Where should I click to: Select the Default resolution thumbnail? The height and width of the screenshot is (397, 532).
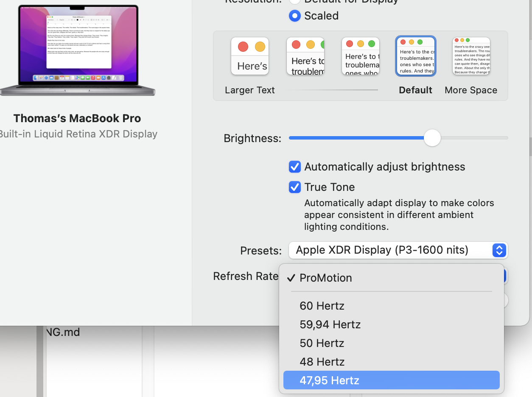coord(416,56)
